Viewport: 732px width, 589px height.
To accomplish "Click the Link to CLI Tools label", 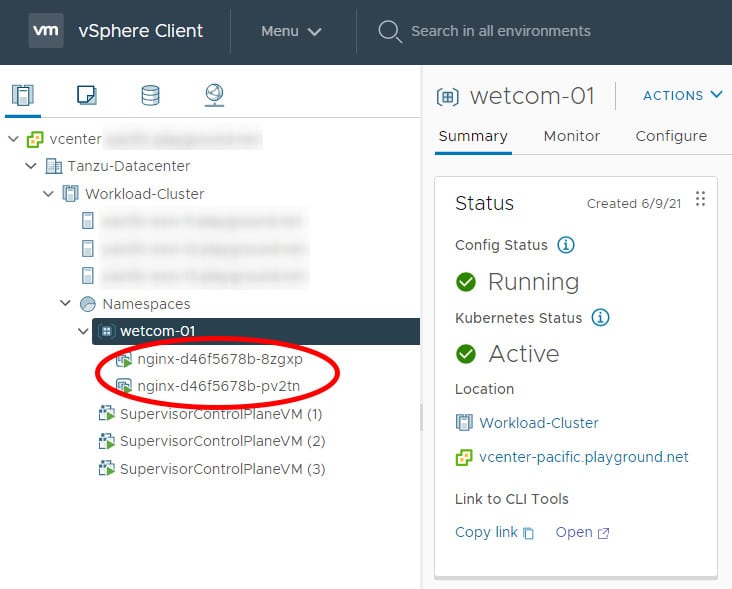I will pos(512,499).
